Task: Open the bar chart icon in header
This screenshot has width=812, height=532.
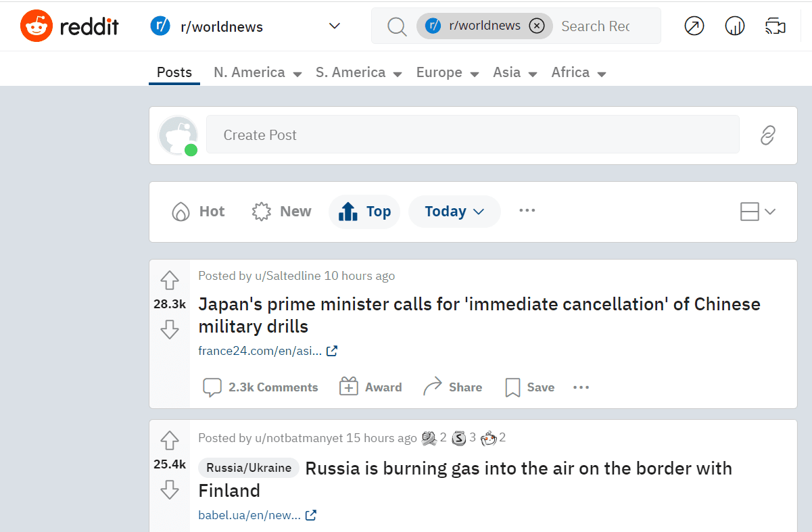Action: 735,26
